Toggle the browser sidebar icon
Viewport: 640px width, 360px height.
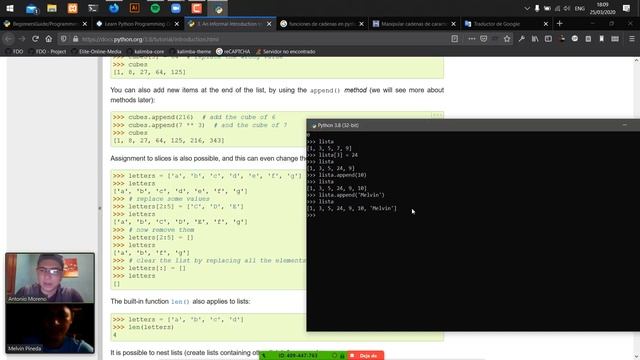click(548, 39)
